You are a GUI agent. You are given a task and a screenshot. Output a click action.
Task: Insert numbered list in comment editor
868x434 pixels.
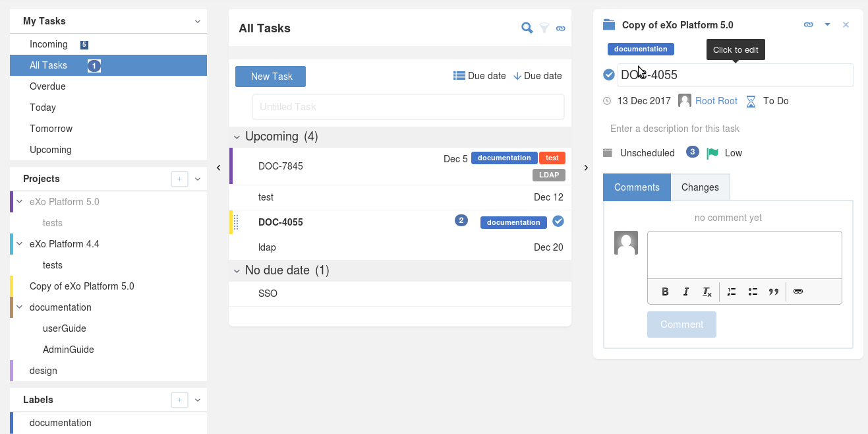point(731,292)
